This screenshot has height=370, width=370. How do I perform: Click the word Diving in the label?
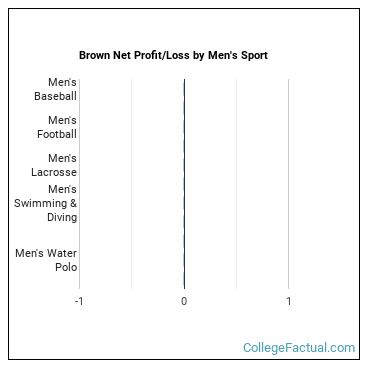[62, 217]
